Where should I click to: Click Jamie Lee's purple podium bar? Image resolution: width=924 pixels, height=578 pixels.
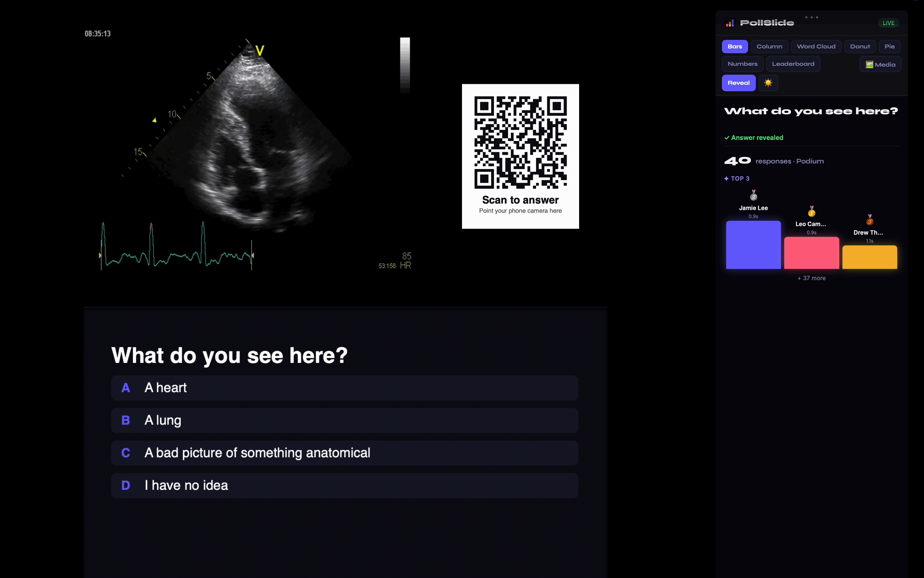click(753, 245)
